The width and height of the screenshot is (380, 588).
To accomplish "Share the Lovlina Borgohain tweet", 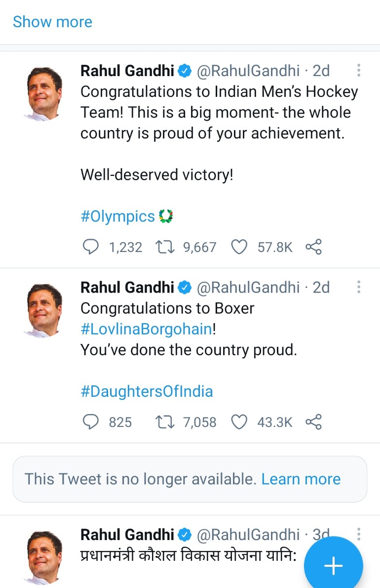I will click(x=313, y=422).
